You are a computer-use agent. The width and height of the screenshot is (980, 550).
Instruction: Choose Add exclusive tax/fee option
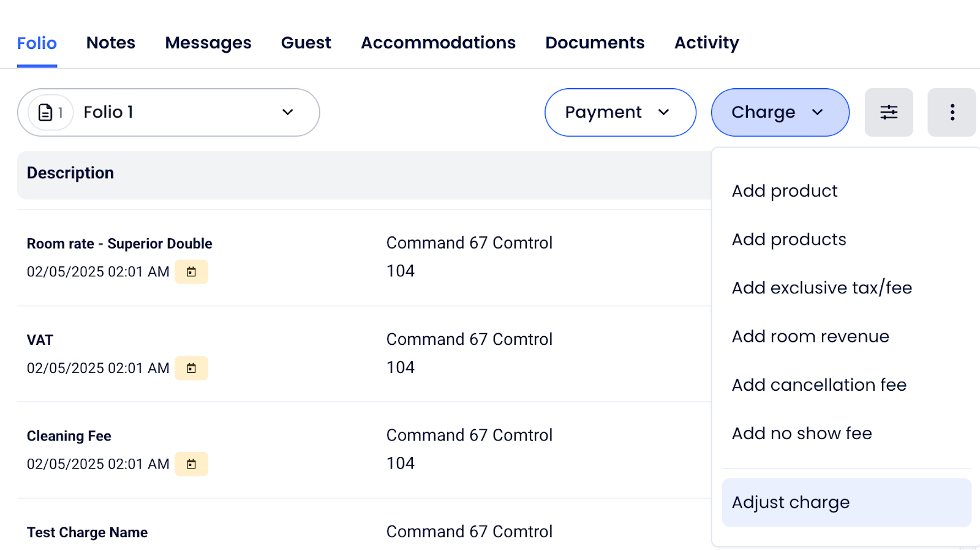(821, 288)
